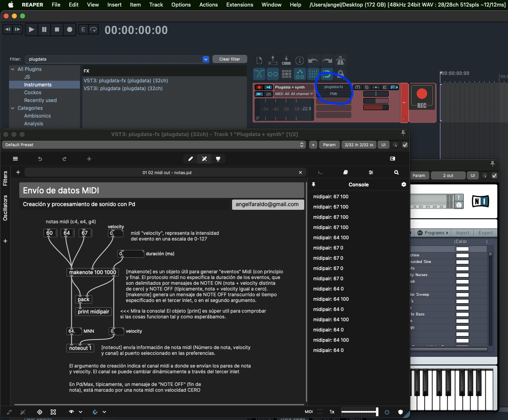The height and width of the screenshot is (420, 508).
Task: Pin the Console panel
Action: [313, 184]
